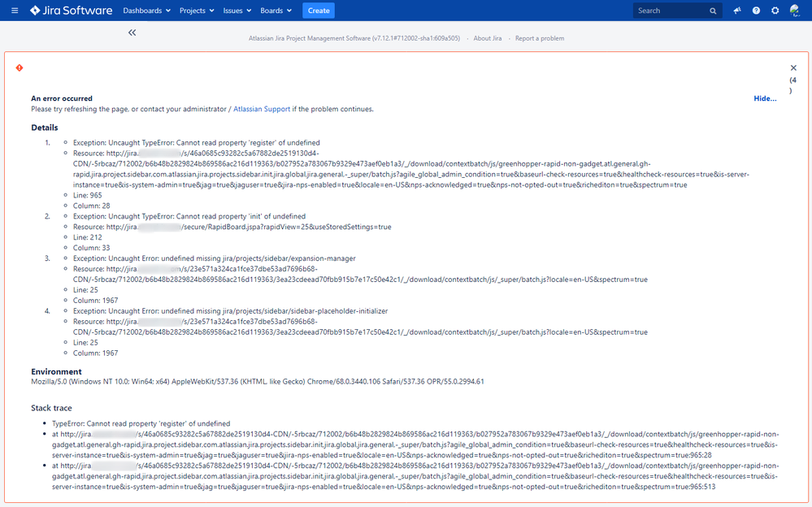Image resolution: width=812 pixels, height=507 pixels.
Task: Click the 'Line: 212' entry
Action: click(88, 237)
